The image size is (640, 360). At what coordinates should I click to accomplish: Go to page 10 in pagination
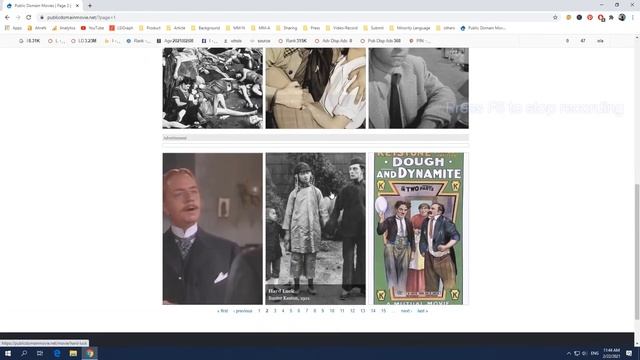pos(332,311)
